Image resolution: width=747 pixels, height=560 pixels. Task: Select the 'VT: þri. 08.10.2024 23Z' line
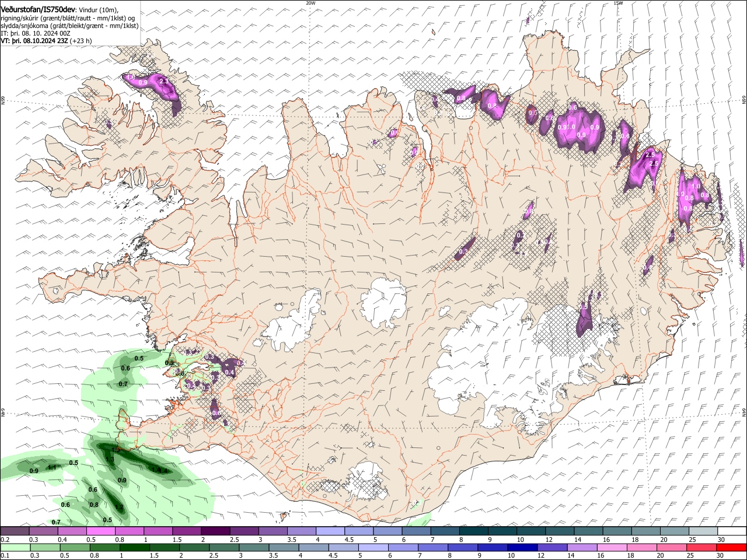34,41
